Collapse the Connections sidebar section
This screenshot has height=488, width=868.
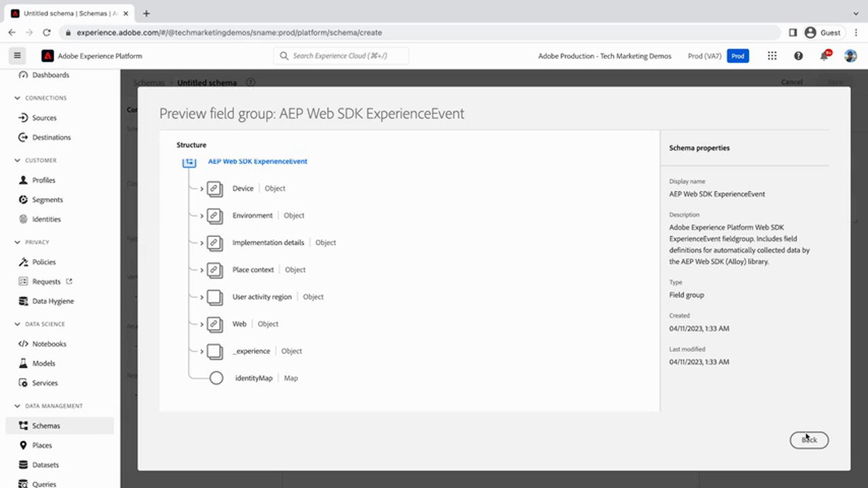point(18,98)
